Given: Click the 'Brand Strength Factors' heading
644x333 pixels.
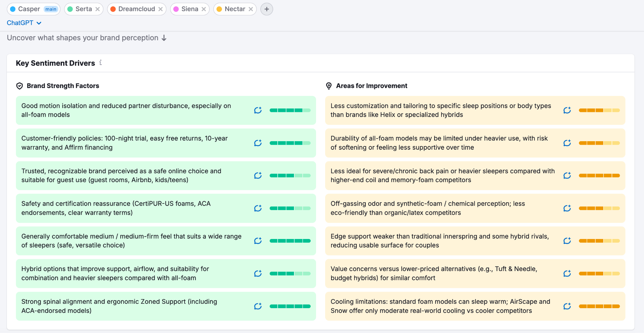Looking at the screenshot, I should click(63, 86).
